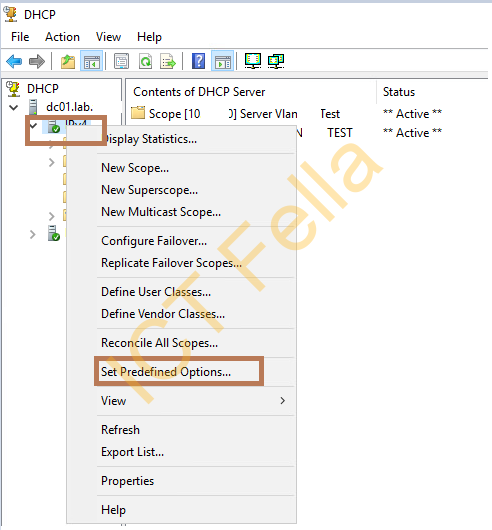Click the green Refresh toolbar icon
Screen dimensions: 492x530
(x=146, y=61)
